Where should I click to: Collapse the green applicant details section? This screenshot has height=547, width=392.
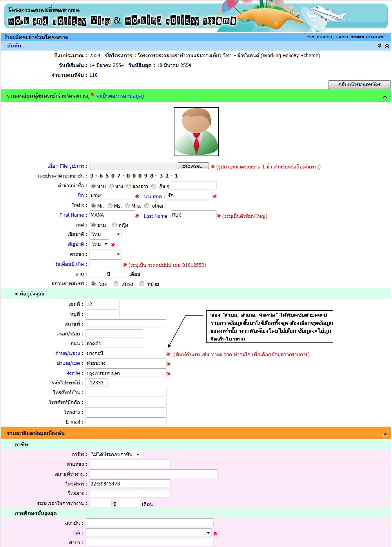(x=385, y=97)
